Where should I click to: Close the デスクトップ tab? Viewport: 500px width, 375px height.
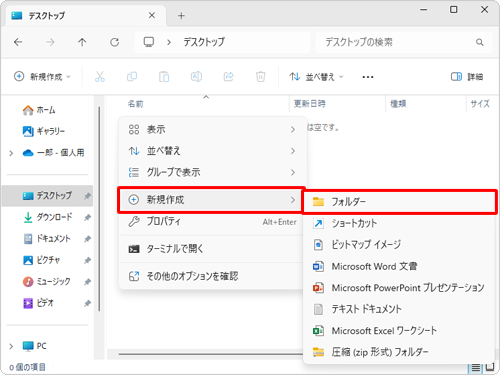tap(152, 15)
